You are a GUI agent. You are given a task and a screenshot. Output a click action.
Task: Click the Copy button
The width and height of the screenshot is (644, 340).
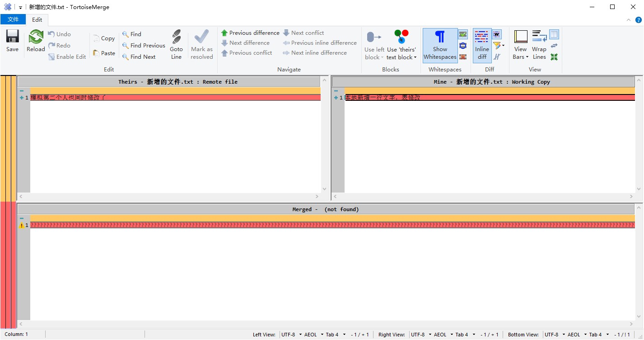tap(104, 38)
